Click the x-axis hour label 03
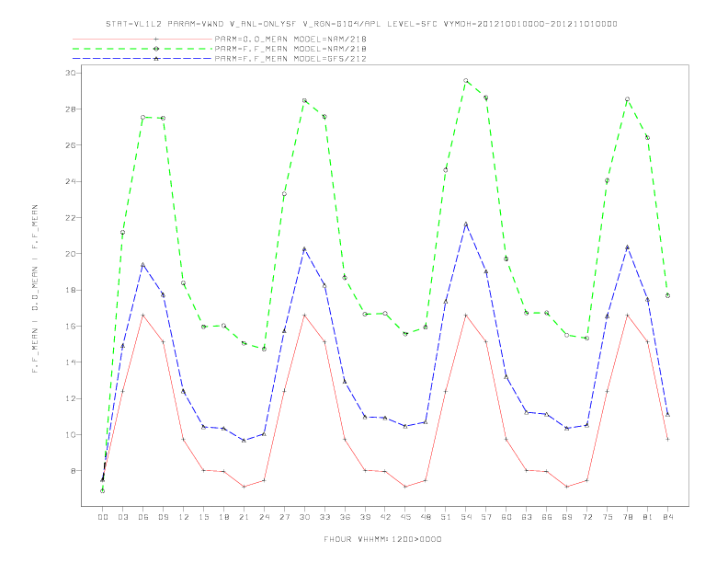 122,517
